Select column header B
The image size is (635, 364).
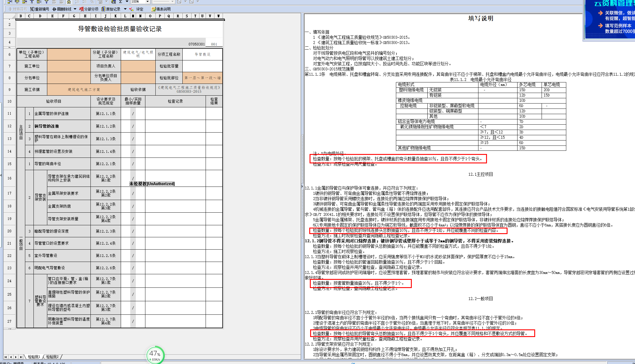(x=21, y=16)
